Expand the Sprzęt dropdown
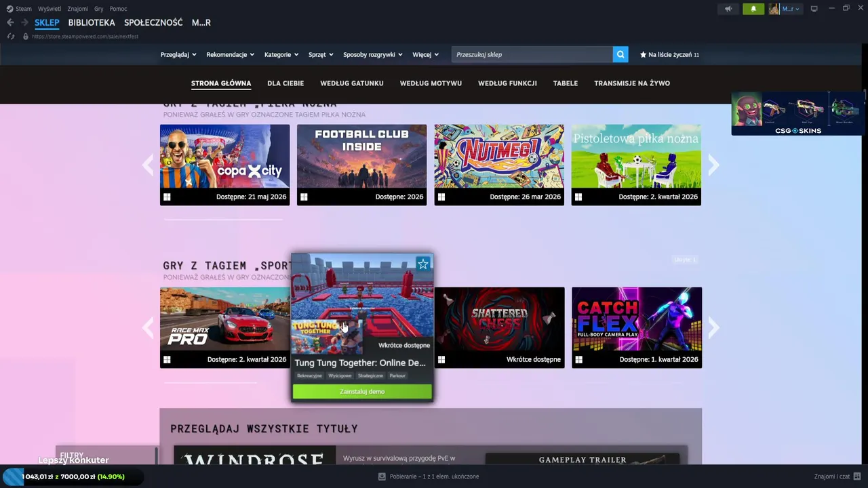The width and height of the screenshot is (868, 488). pyautogui.click(x=321, y=55)
